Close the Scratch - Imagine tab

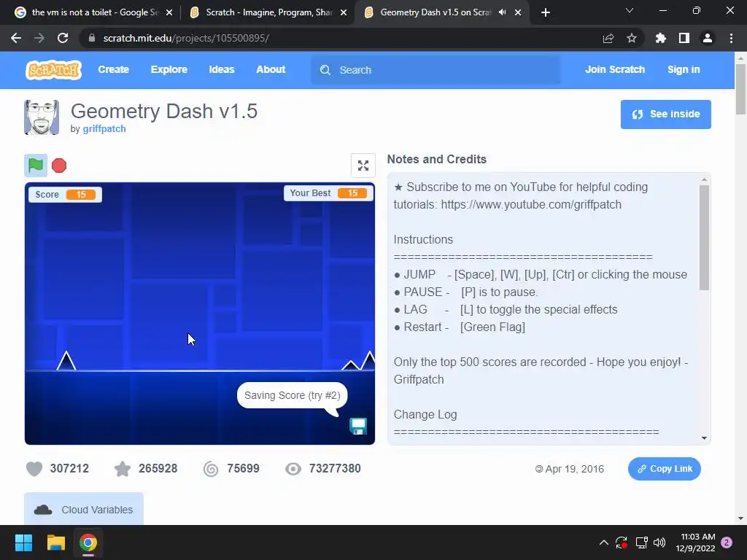point(344,12)
